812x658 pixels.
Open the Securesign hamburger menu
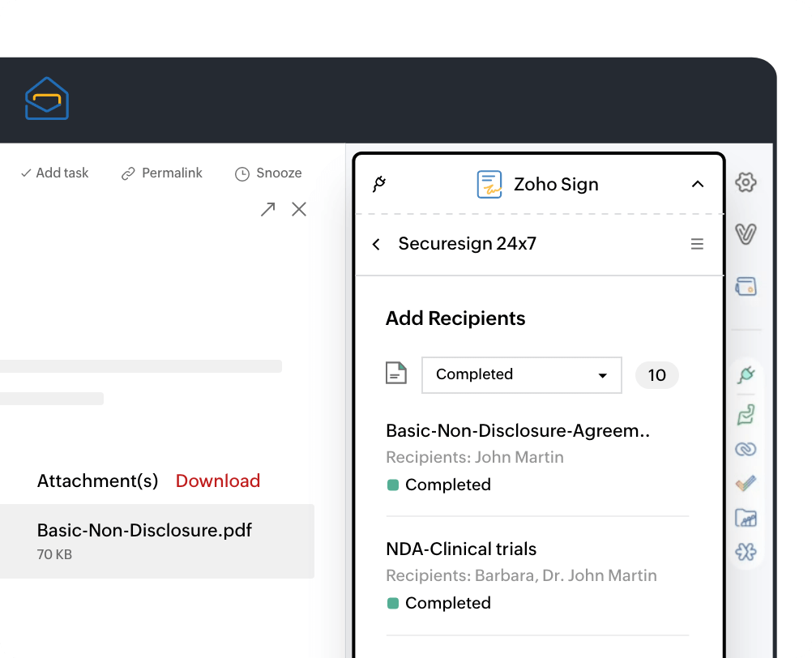pyautogui.click(x=697, y=244)
